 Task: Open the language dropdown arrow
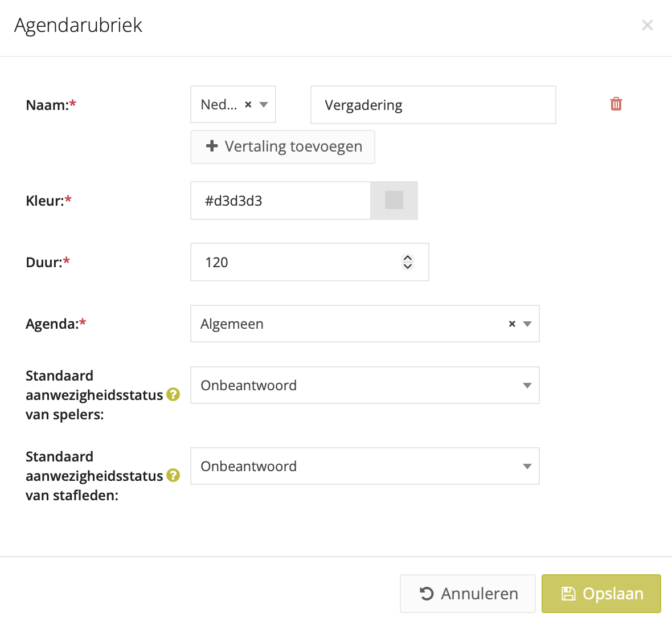click(x=264, y=105)
